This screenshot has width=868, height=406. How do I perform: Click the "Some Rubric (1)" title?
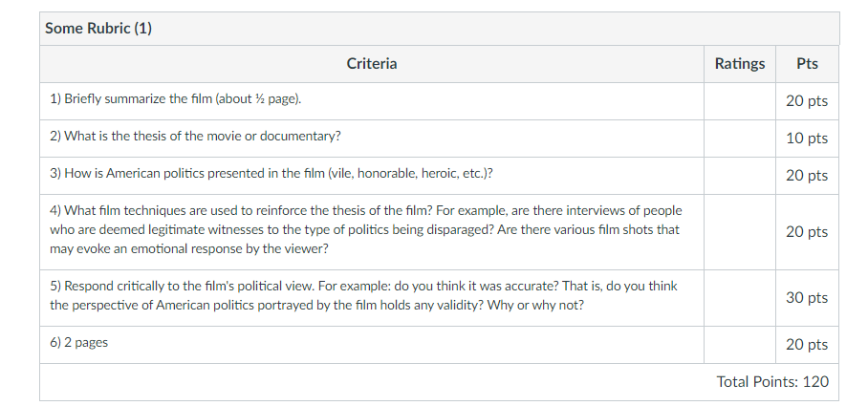coord(98,28)
